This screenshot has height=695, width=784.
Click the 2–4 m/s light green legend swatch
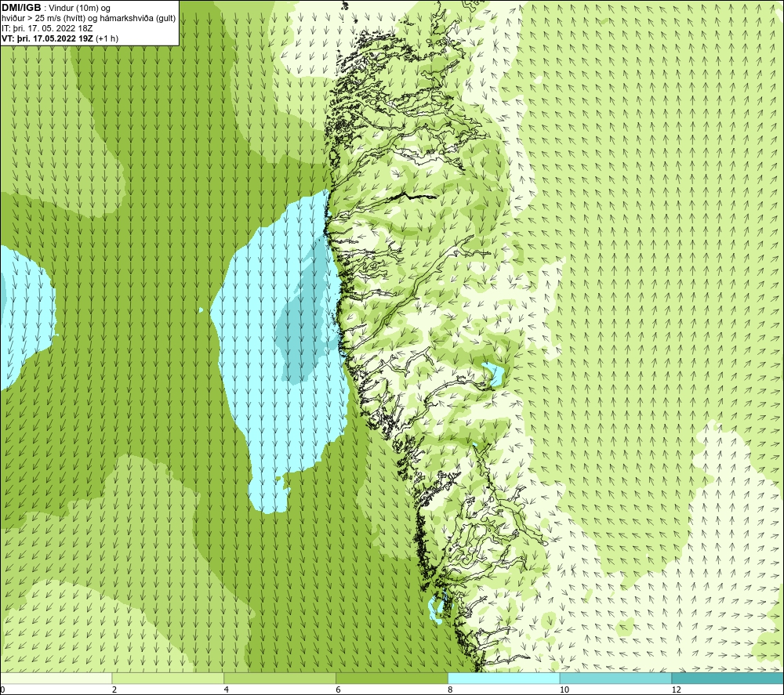coord(168,678)
